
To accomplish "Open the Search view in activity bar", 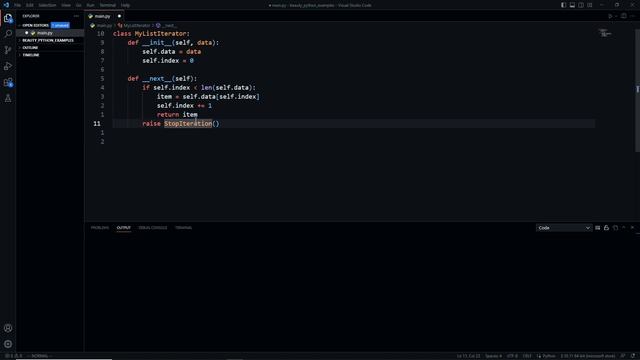I will [8, 34].
